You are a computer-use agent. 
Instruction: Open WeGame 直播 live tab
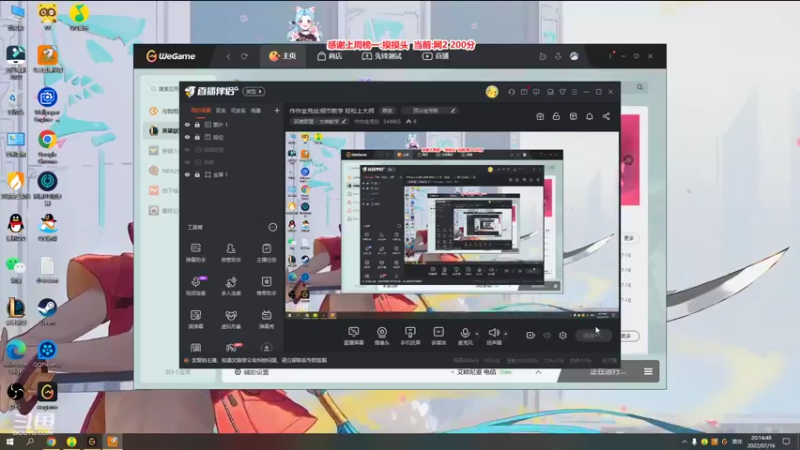tap(435, 56)
